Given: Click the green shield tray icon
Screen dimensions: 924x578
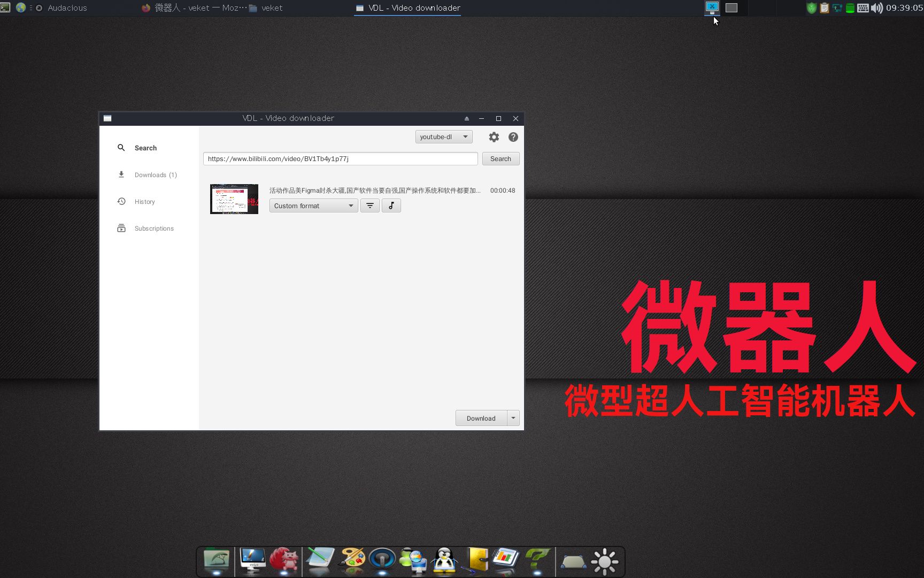Looking at the screenshot, I should [811, 7].
